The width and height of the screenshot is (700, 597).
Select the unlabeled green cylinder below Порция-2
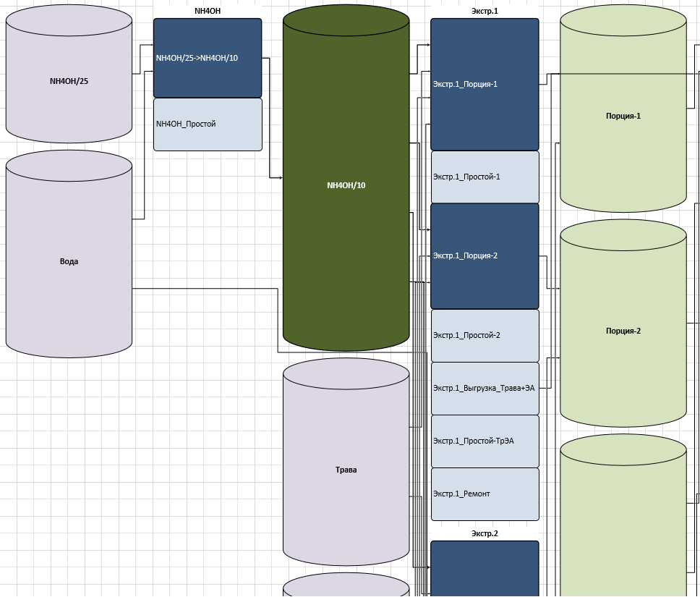tap(623, 521)
